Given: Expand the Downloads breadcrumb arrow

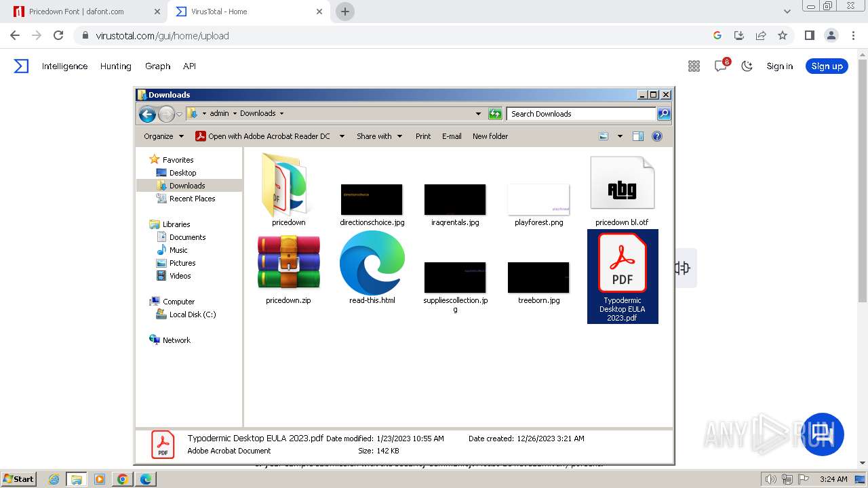Looking at the screenshot, I should point(281,114).
